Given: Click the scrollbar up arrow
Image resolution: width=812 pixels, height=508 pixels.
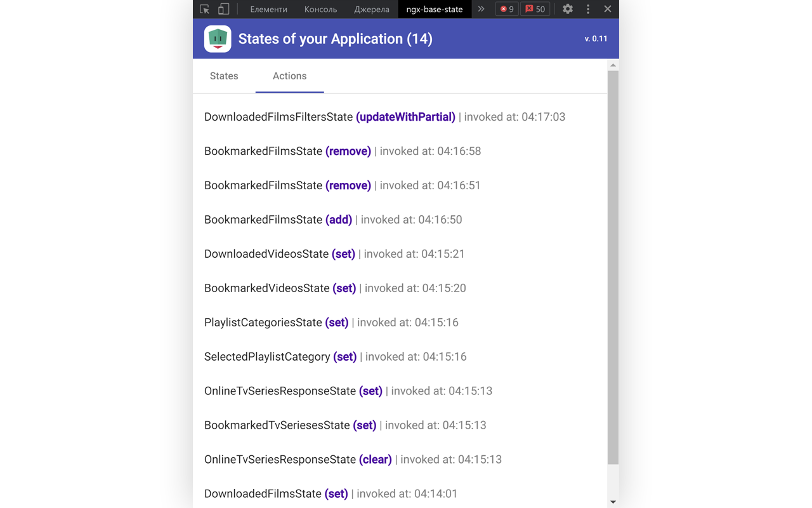Looking at the screenshot, I should coord(613,65).
